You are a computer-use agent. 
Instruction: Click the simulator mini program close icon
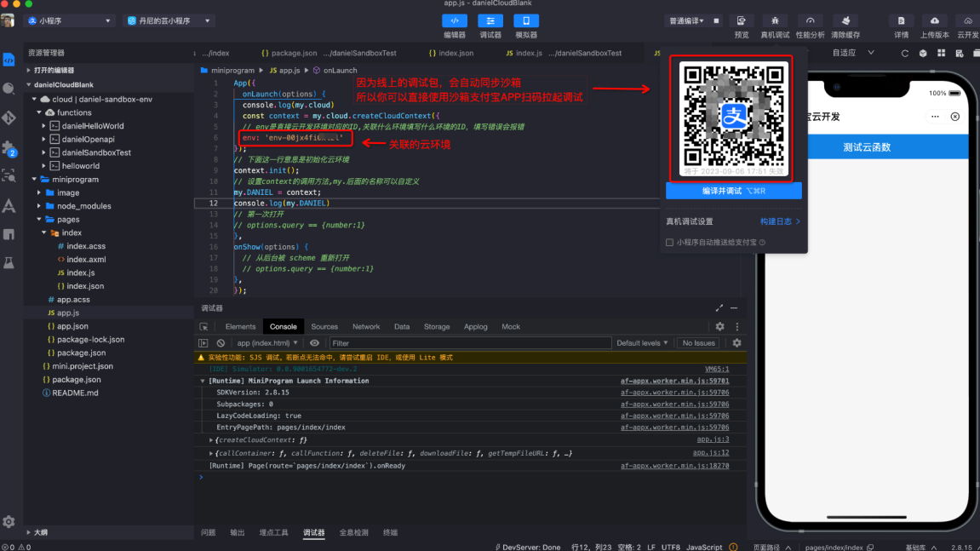[x=955, y=117]
